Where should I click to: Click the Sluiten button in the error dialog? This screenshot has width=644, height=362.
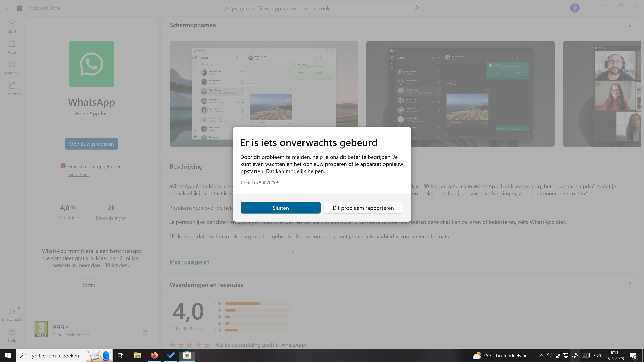[281, 208]
